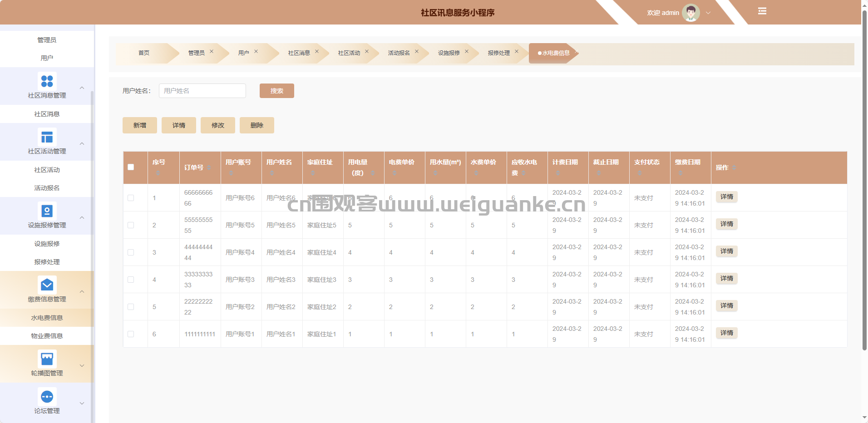Focus the 用户姓名 search input field
Image resolution: width=868 pixels, height=423 pixels.
[202, 91]
